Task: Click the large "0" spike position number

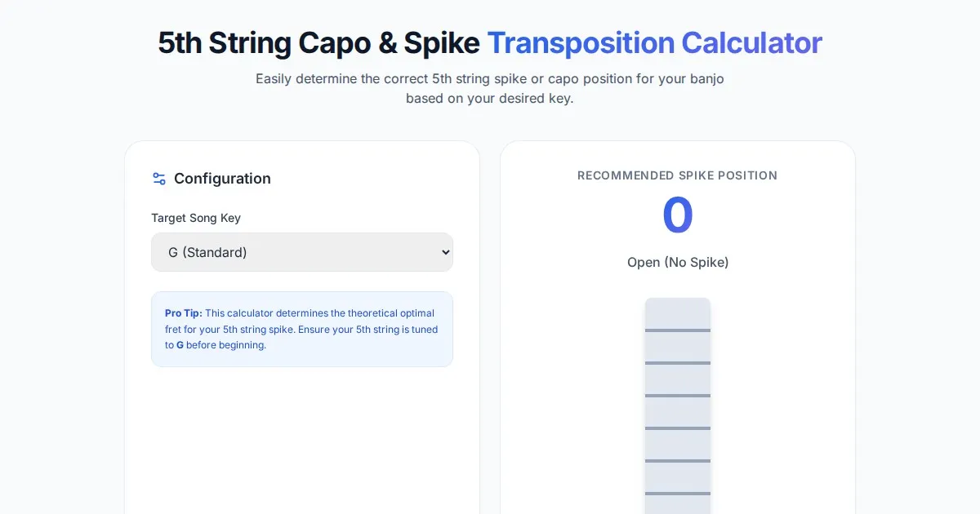Action: click(x=678, y=215)
